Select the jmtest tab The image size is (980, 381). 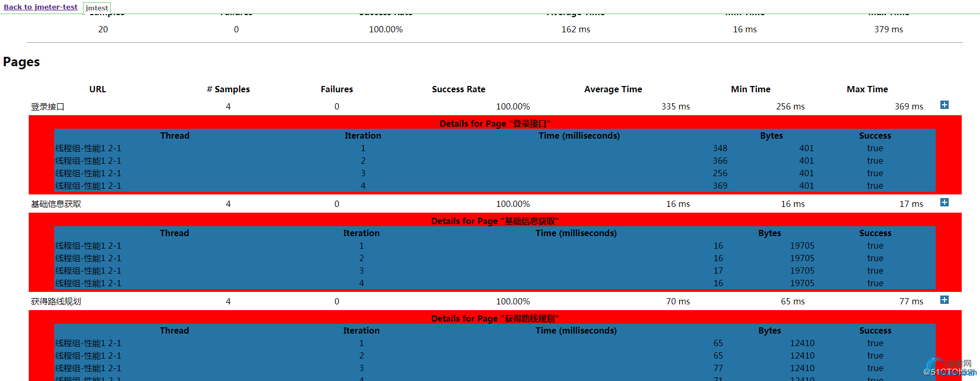pos(97,8)
